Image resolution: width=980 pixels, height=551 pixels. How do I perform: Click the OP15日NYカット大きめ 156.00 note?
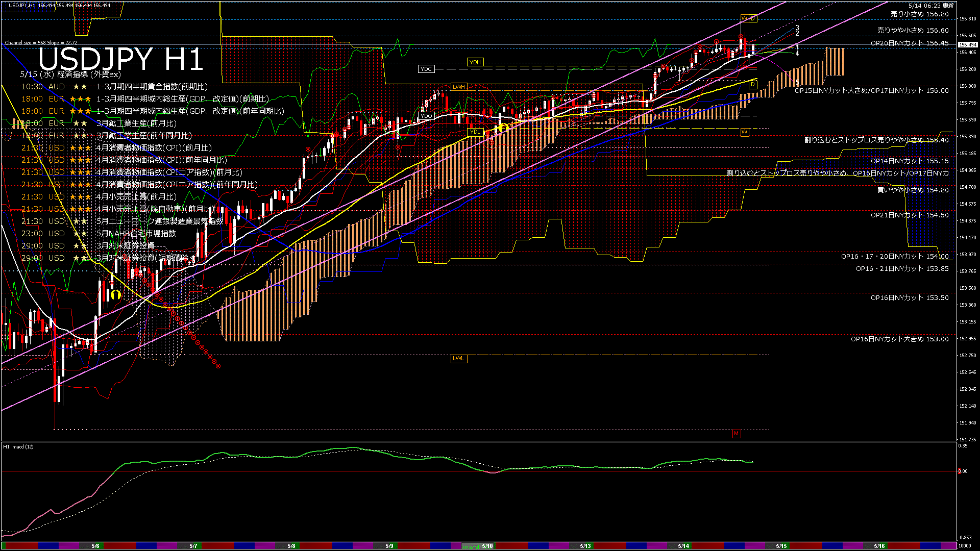(x=872, y=91)
